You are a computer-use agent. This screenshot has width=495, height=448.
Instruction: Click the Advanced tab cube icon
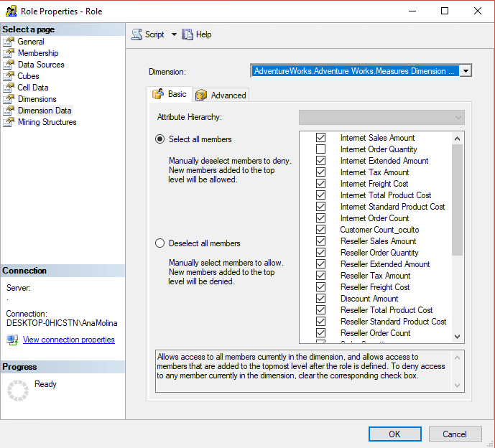[x=200, y=95]
